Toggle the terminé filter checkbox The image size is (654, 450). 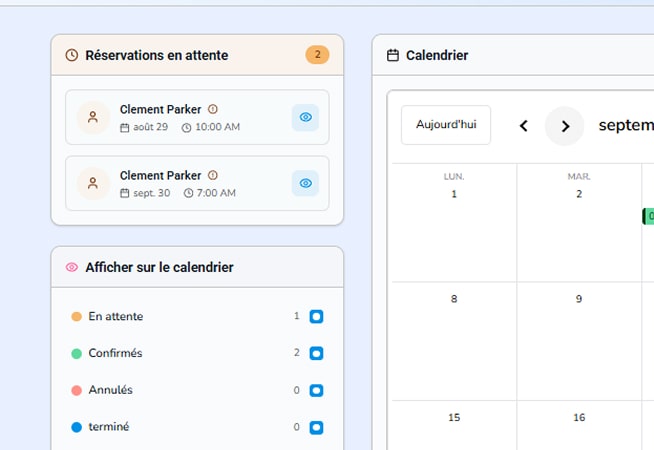(316, 427)
